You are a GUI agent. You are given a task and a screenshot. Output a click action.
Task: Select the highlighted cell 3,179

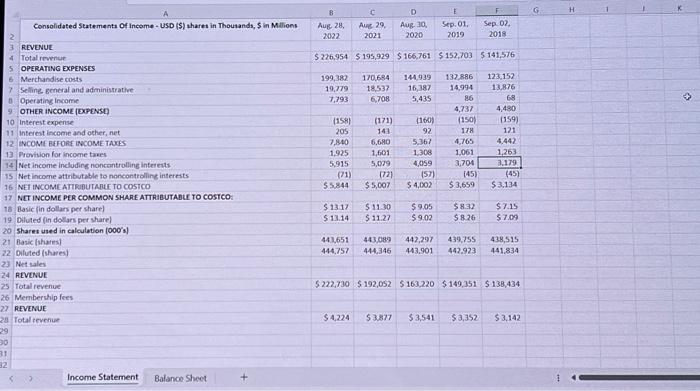click(x=499, y=162)
